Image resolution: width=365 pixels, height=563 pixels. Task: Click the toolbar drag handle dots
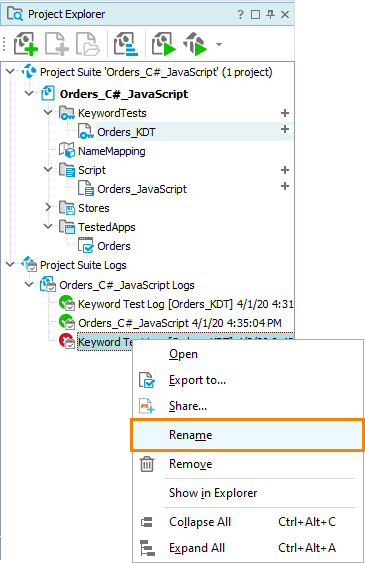(x=4, y=44)
